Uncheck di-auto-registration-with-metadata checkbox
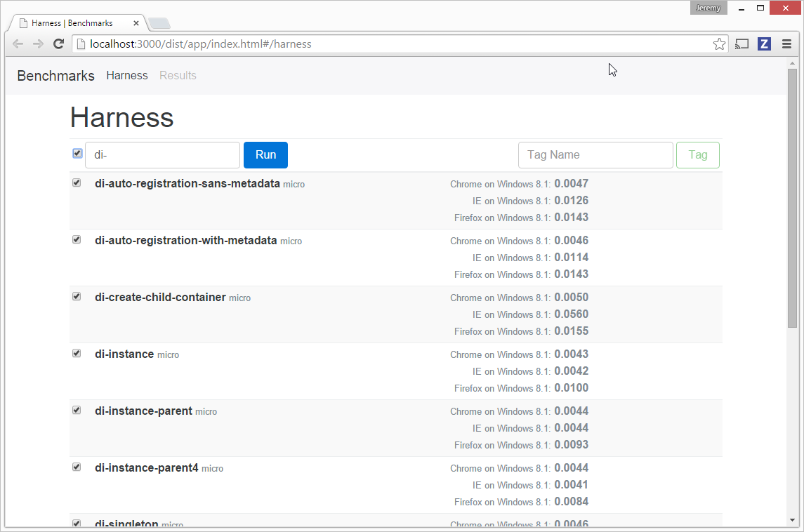Screen dimensions: 804x532 point(77,240)
